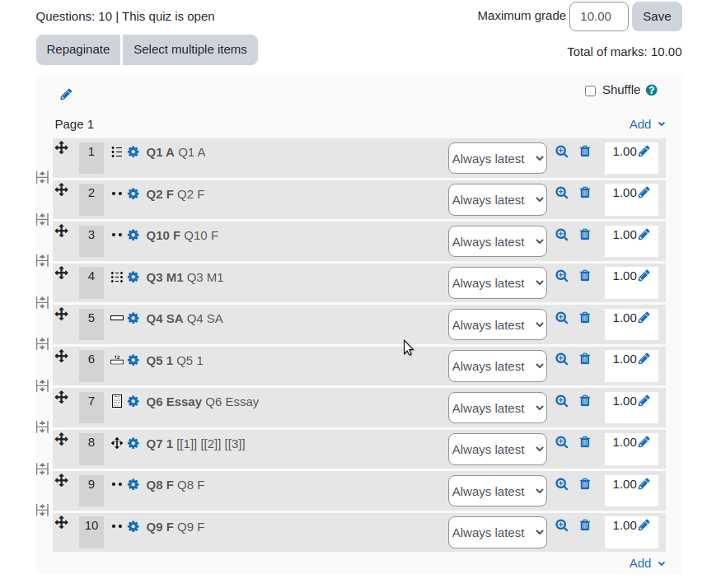Click the Repaginate button

(x=78, y=49)
